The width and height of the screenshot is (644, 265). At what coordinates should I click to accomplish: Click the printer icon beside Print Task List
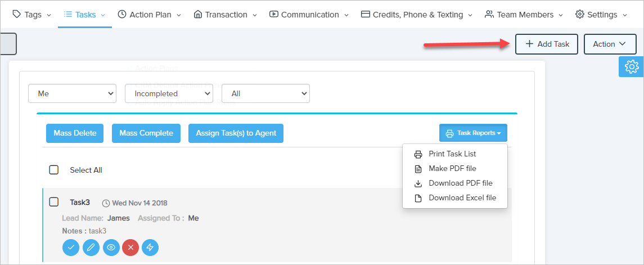point(418,154)
